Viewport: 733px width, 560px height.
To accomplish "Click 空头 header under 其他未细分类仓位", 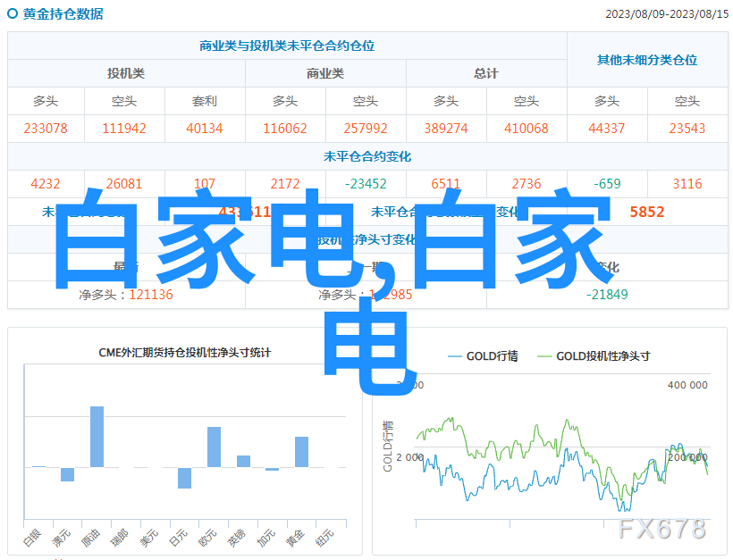I will (x=687, y=101).
